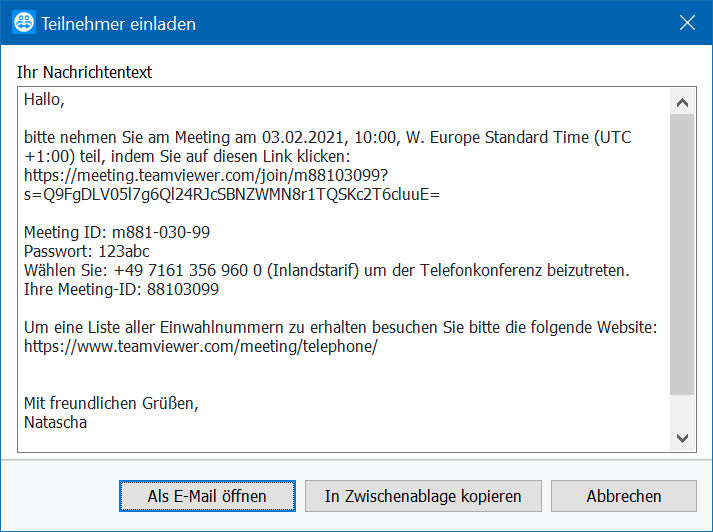Viewport: 713px width, 532px height.
Task: Click the Ihr Nachrichtentext label
Action: tap(85, 72)
